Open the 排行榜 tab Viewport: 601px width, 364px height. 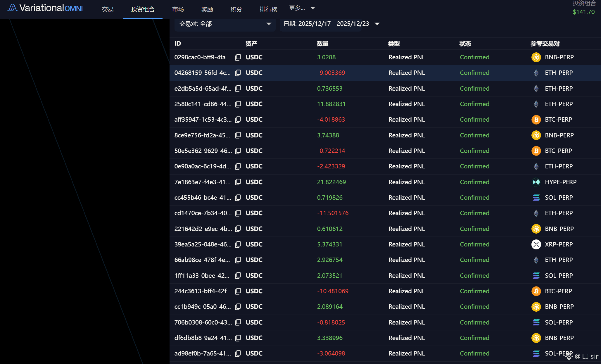[268, 9]
